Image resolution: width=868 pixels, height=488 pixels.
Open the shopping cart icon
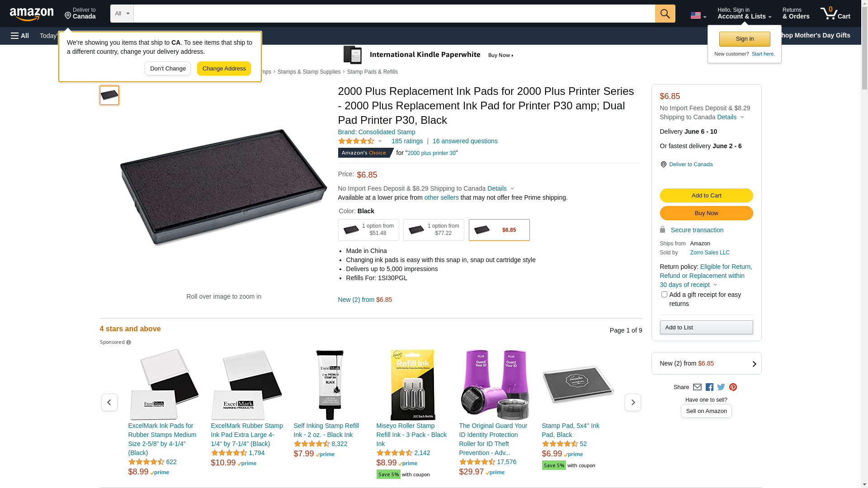[x=835, y=14]
